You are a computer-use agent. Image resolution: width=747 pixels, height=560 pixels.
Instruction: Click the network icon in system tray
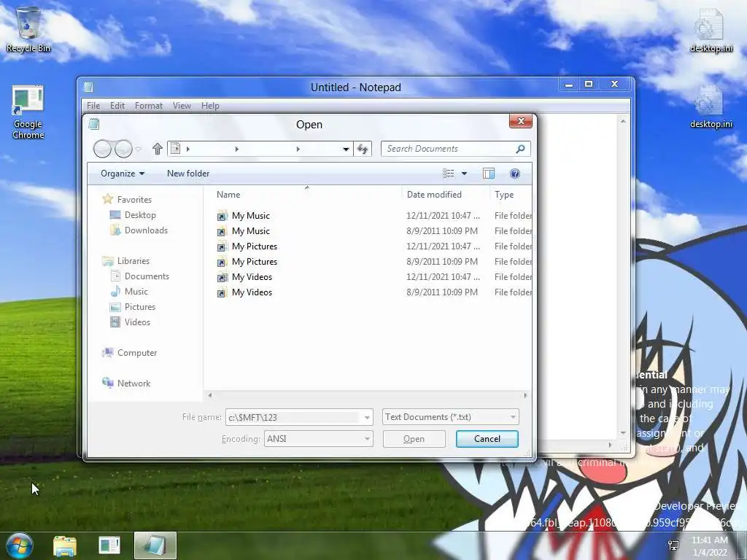click(x=673, y=545)
